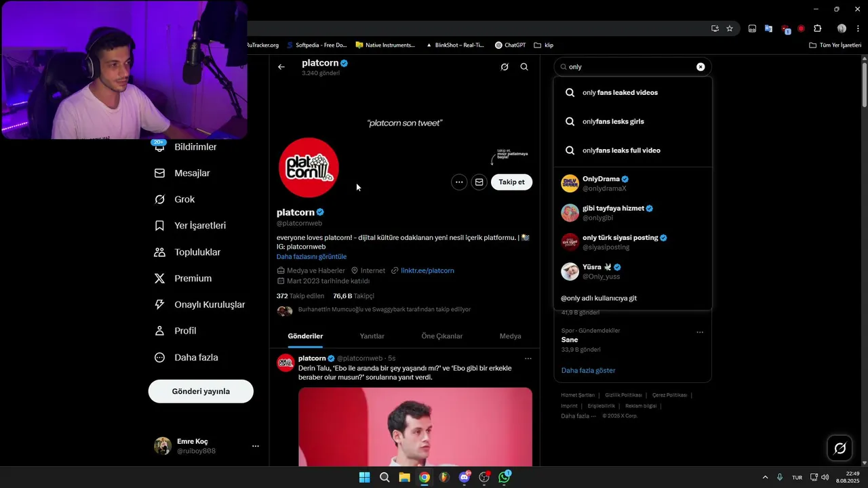Open more options for the Sane trend
This screenshot has width=868, height=488.
pyautogui.click(x=700, y=332)
